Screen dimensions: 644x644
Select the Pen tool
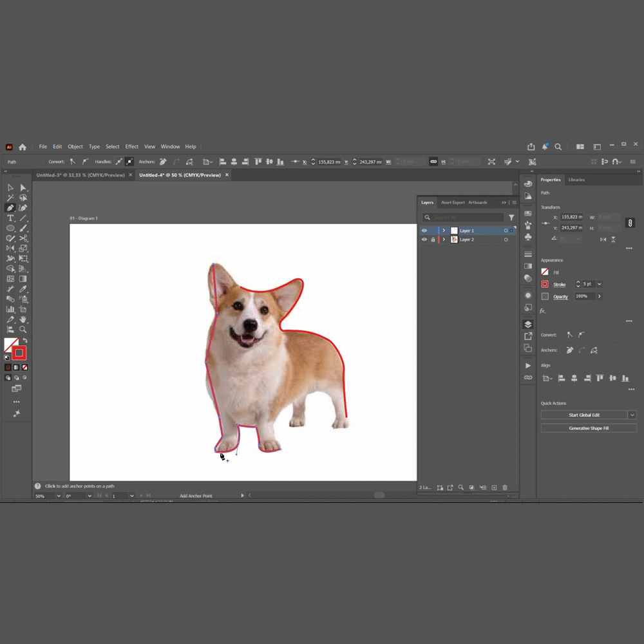click(10, 208)
